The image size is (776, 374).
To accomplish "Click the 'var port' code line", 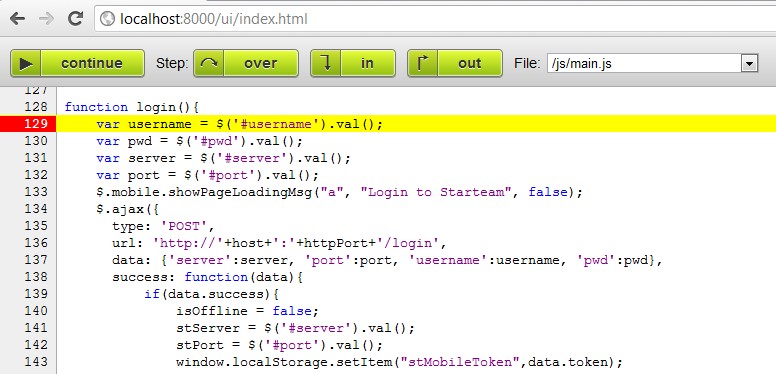I will pyautogui.click(x=207, y=175).
